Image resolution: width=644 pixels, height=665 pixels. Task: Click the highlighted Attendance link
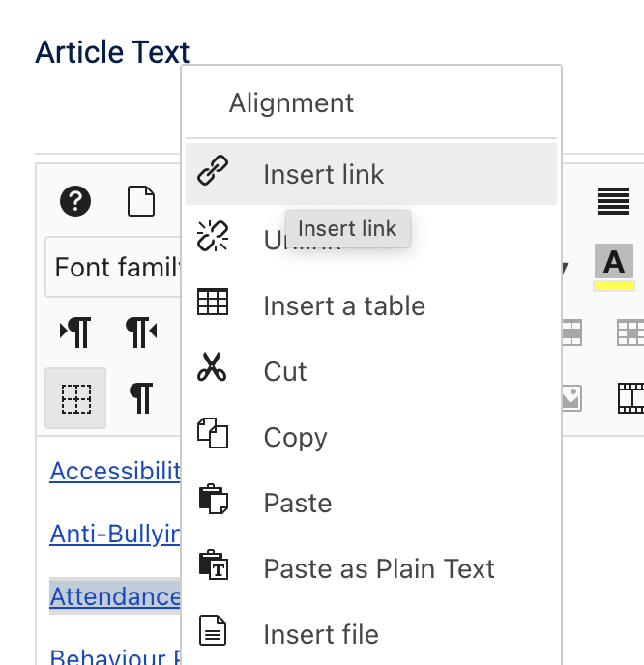pos(115,596)
